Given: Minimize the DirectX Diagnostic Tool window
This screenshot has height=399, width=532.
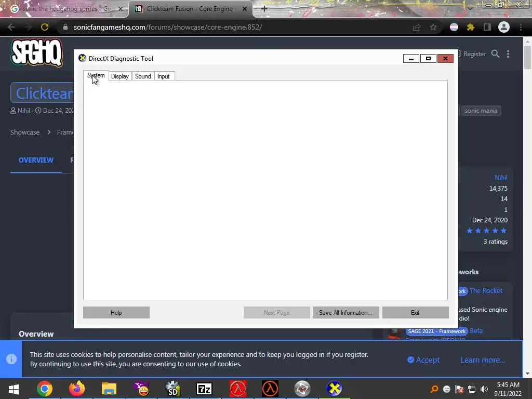Looking at the screenshot, I should 411,59.
